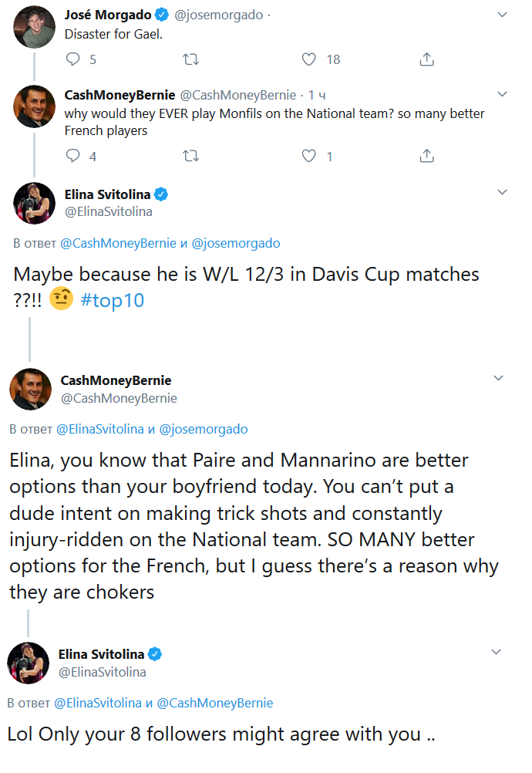This screenshot has width=532, height=773.
Task: Share CashMoneyBernie's first tweet
Action: (426, 156)
